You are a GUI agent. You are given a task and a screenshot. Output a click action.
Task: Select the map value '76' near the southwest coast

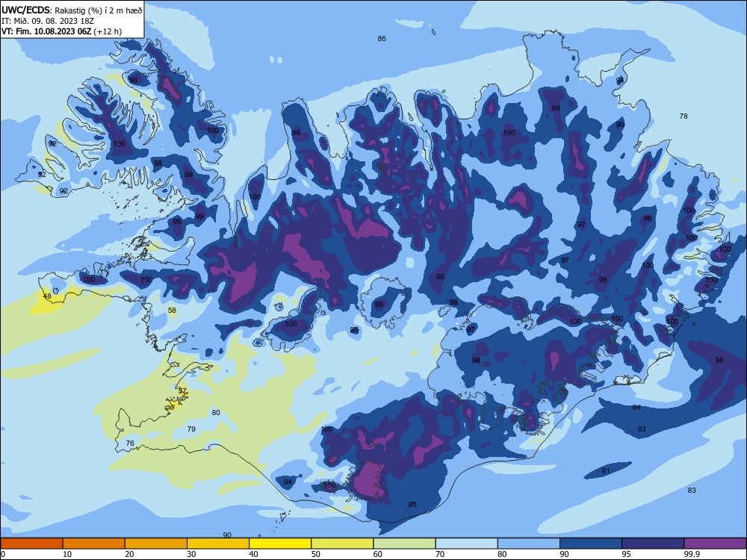point(129,444)
